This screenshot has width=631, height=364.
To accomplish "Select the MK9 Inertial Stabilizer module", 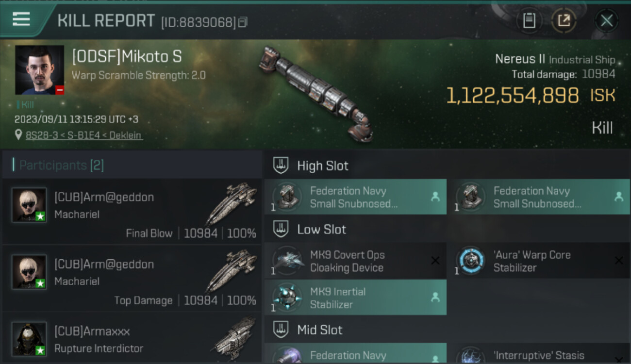I will coord(355,298).
